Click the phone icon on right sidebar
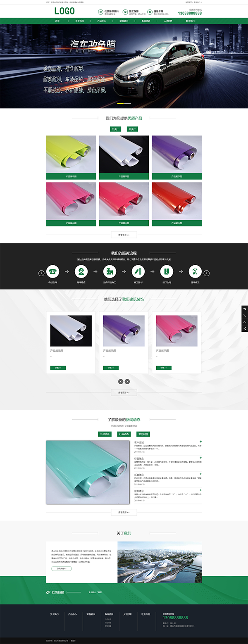Viewport: 248px width, 644px height. tap(245, 316)
